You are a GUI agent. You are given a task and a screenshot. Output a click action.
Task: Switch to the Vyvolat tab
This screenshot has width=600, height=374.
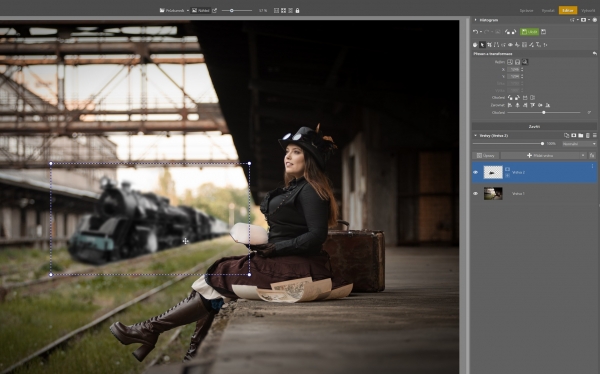tap(548, 11)
